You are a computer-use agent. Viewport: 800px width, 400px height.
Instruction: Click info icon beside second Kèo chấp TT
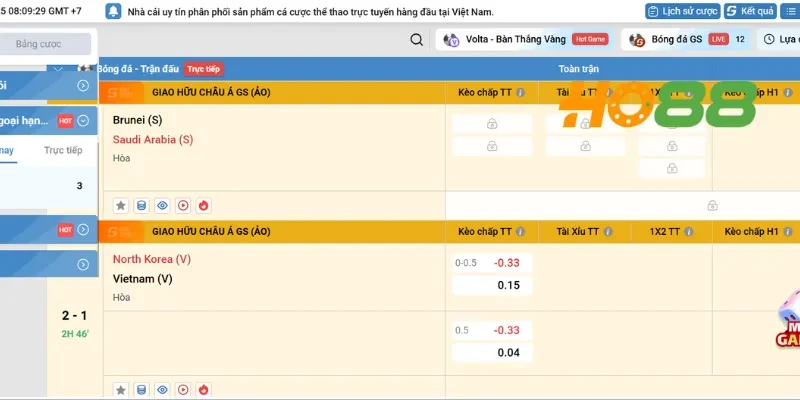point(521,231)
